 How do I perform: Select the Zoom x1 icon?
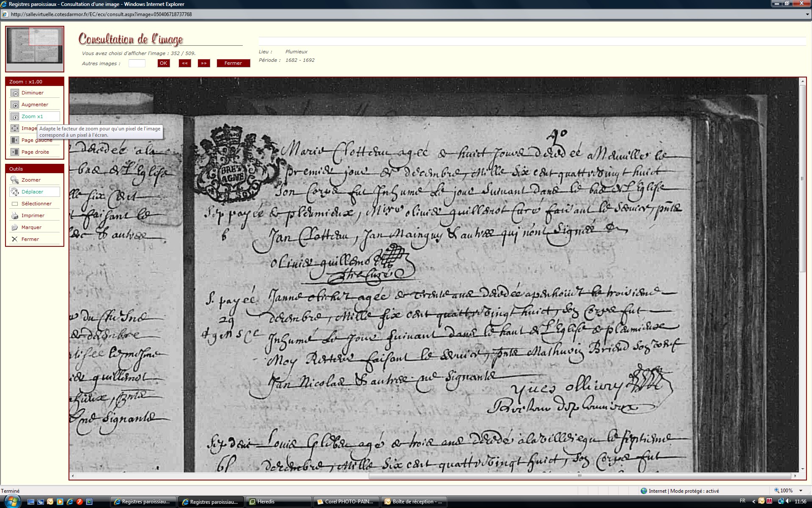pyautogui.click(x=15, y=116)
